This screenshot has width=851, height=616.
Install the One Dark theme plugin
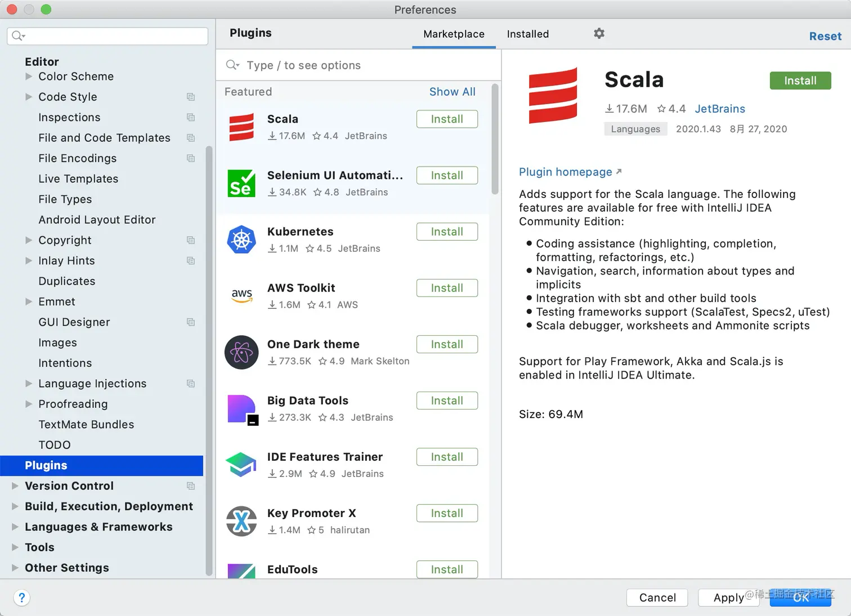447,344
